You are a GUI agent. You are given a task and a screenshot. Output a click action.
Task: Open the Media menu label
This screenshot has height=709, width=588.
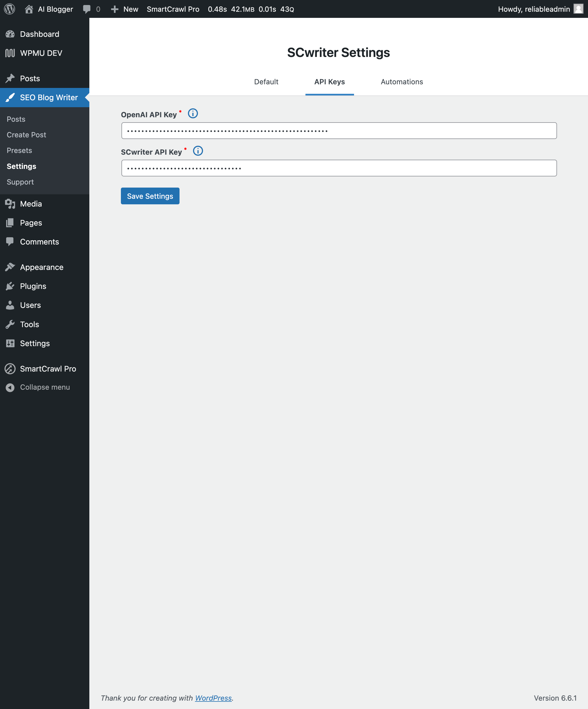pos(31,204)
